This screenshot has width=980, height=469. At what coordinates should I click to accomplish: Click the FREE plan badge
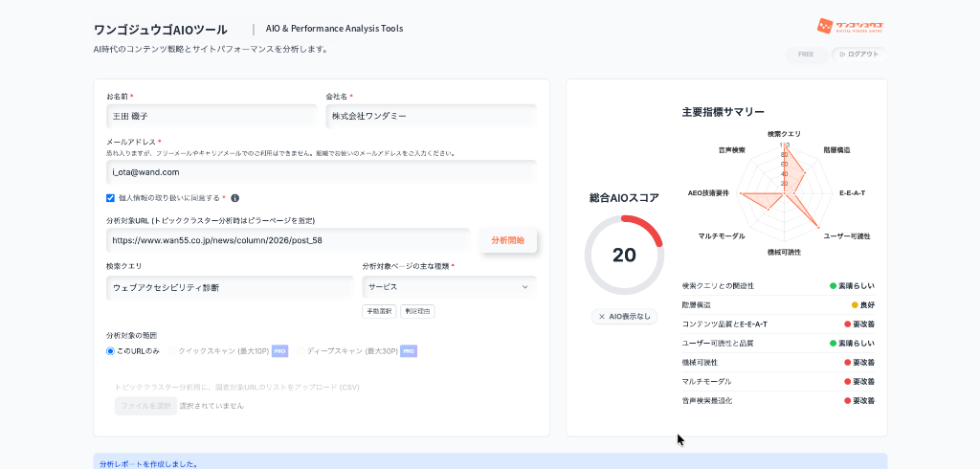coord(806,55)
